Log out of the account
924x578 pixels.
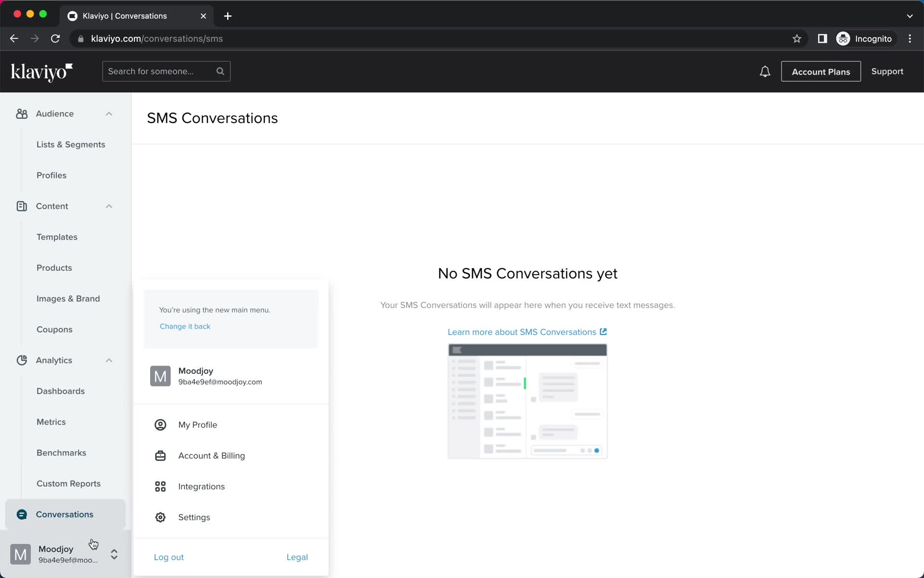coord(168,557)
